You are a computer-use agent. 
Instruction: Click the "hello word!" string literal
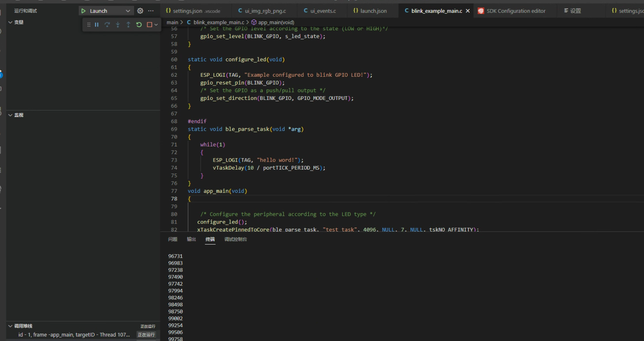pyautogui.click(x=278, y=160)
